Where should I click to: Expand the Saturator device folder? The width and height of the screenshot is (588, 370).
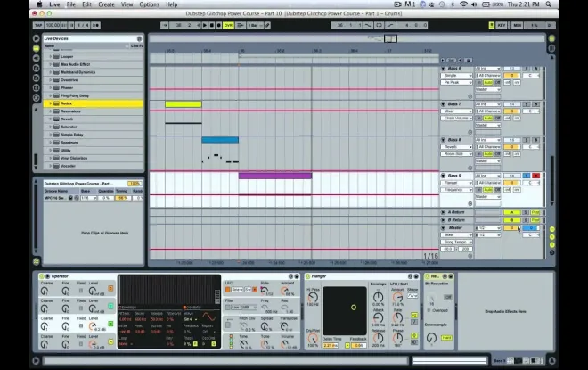point(50,127)
